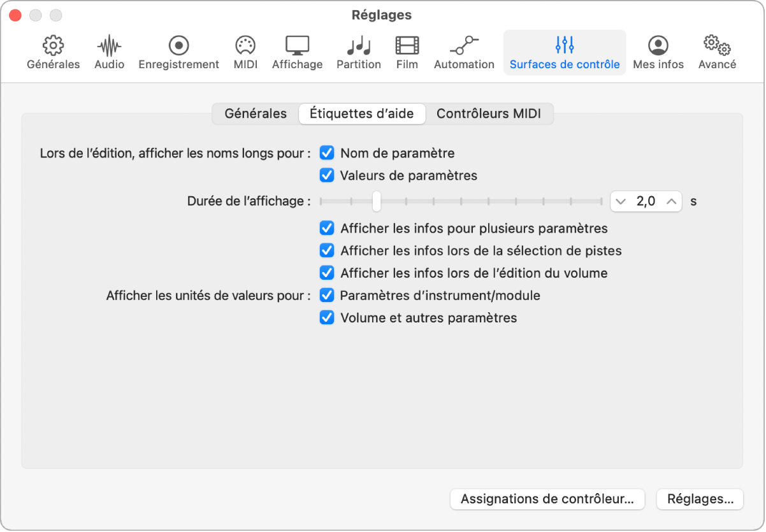This screenshot has height=532, width=766.
Task: Uncheck Volume et autres paramètres
Action: click(327, 317)
